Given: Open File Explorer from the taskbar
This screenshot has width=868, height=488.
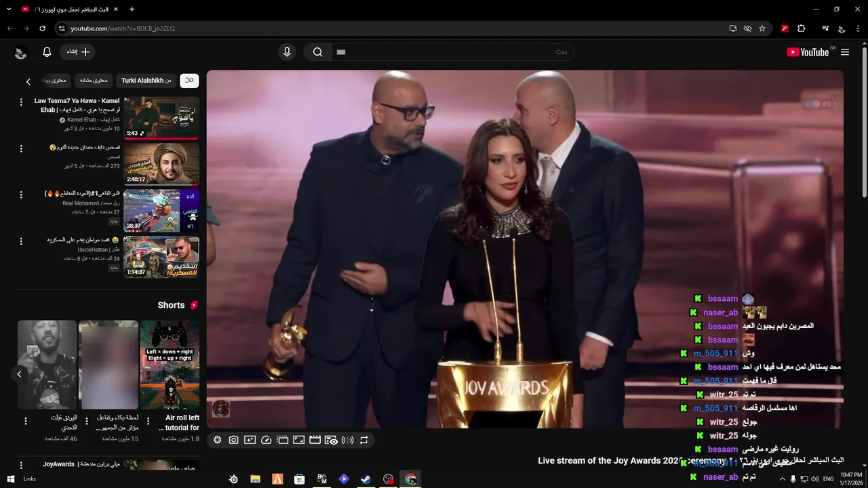Looking at the screenshot, I should coord(255,479).
